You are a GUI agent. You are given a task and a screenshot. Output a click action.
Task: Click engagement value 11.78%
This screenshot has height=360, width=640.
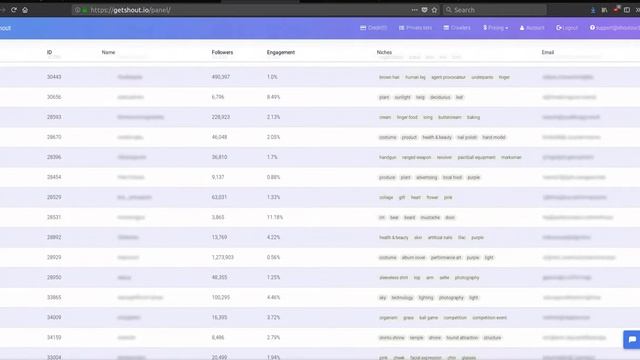tap(275, 217)
